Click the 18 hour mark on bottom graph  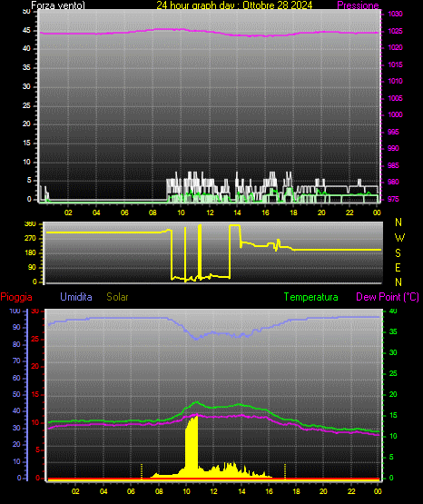pyautogui.click(x=296, y=491)
